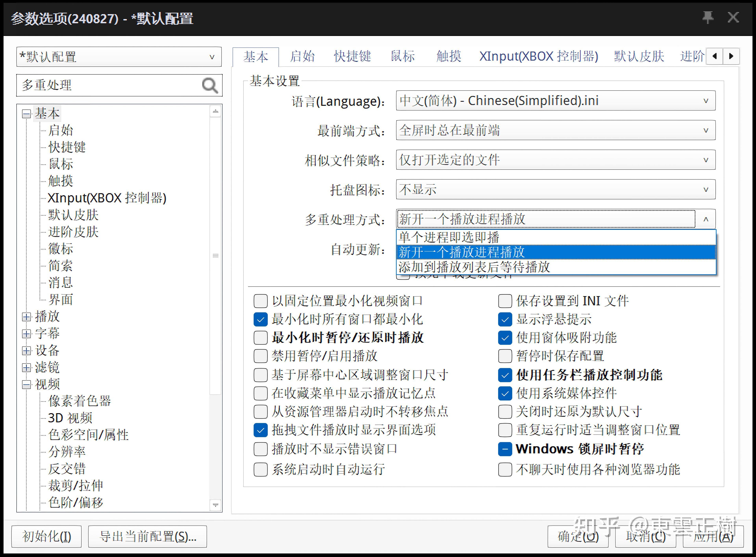Open the *默认配置 profile dropdown

(119, 57)
